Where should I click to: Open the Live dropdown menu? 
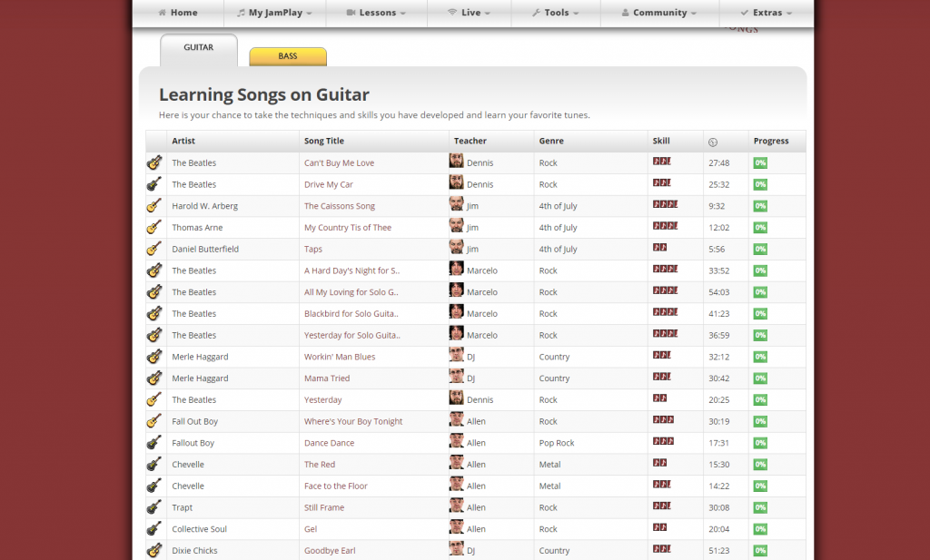point(470,13)
